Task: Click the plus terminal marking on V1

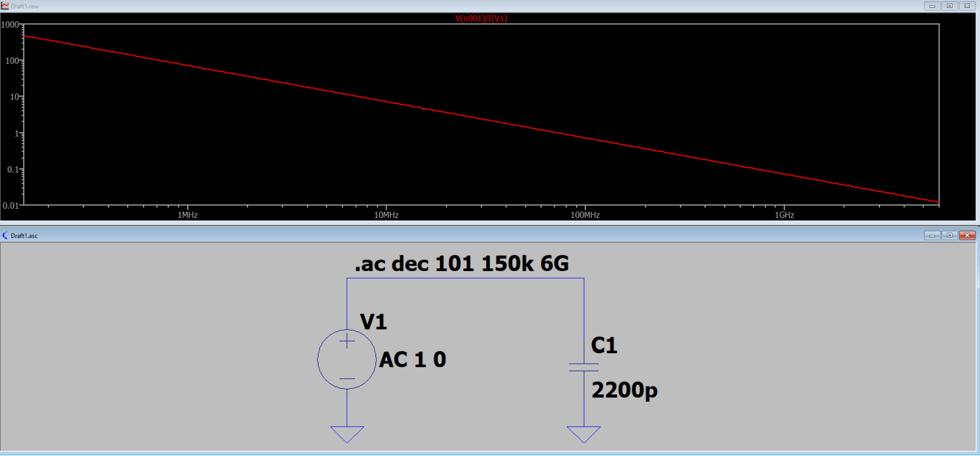Action: tap(346, 340)
